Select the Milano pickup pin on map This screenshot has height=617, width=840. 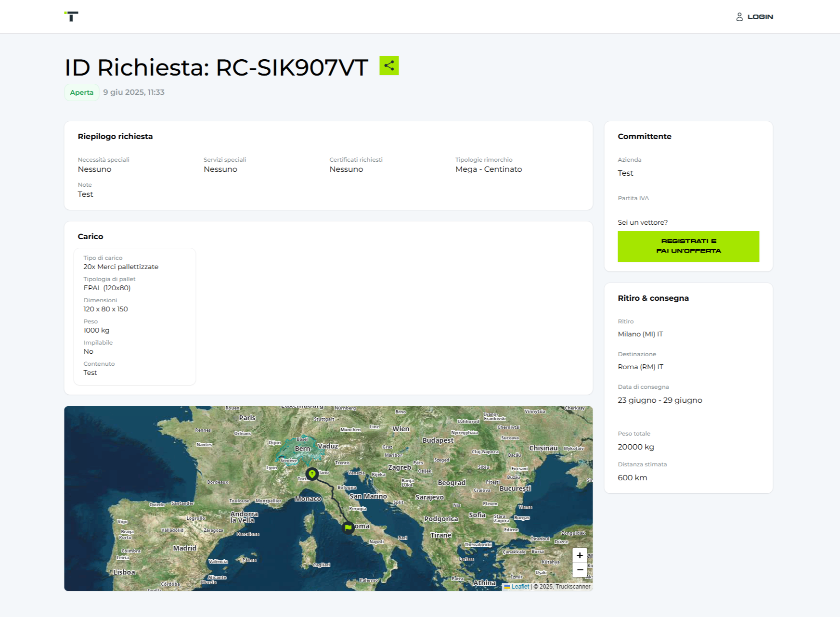point(312,474)
